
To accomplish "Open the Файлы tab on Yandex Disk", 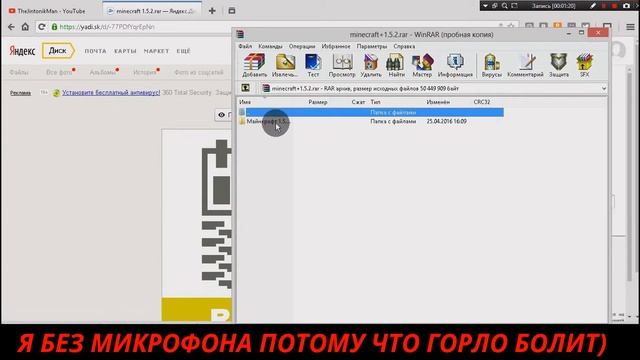I will (19, 72).
